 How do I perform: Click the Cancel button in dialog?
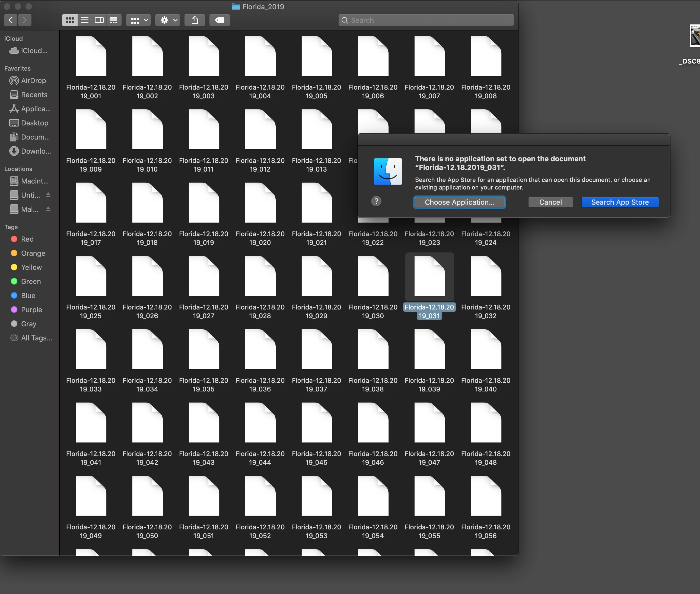click(550, 202)
